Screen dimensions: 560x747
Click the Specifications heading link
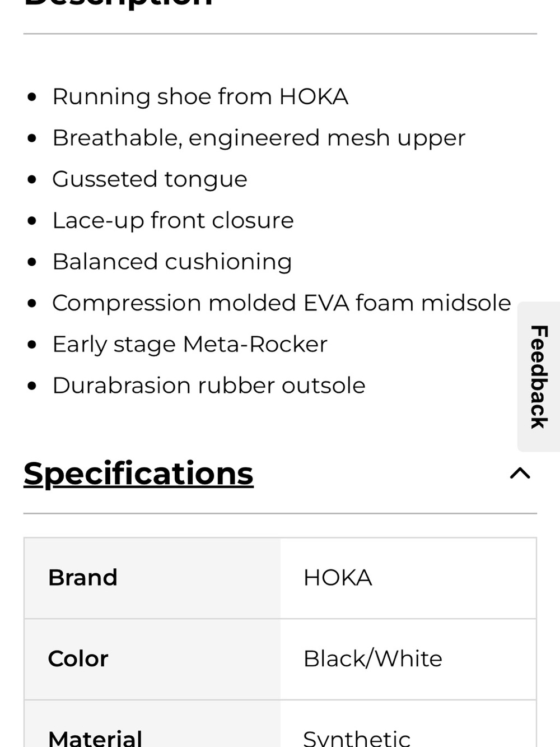point(138,474)
